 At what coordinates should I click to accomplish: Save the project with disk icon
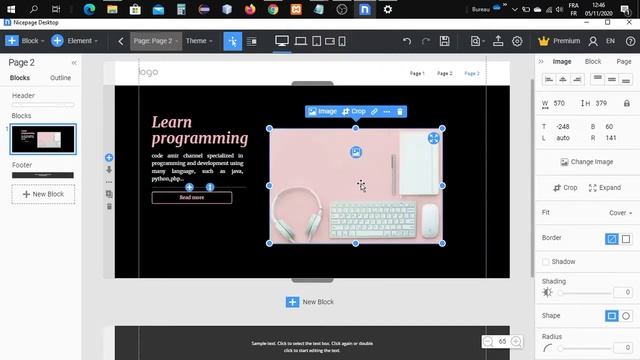[x=444, y=41]
